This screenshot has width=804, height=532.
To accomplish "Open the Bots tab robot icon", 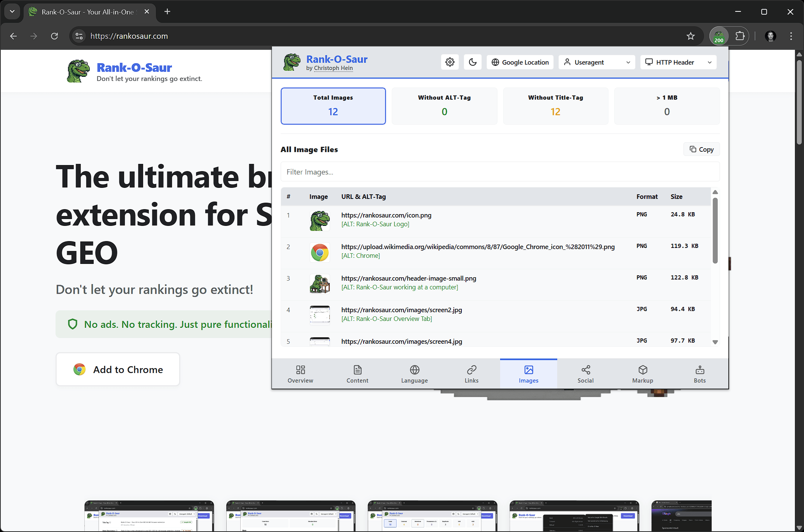I will coord(699,374).
